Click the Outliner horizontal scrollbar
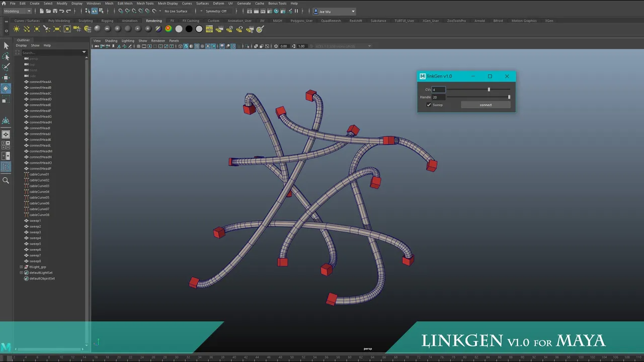The image size is (644, 362). tap(49, 349)
